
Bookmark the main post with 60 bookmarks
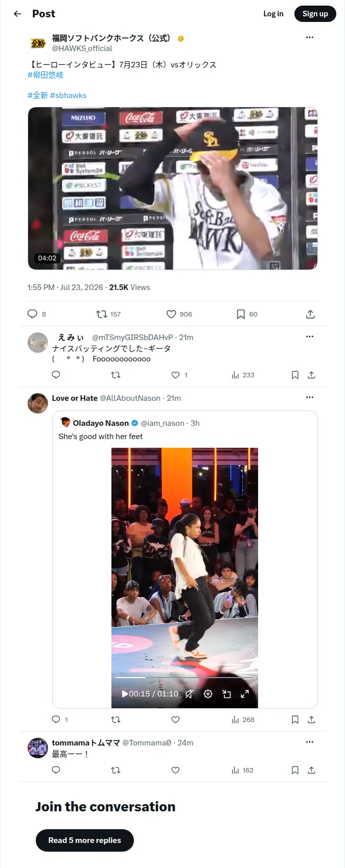[241, 314]
